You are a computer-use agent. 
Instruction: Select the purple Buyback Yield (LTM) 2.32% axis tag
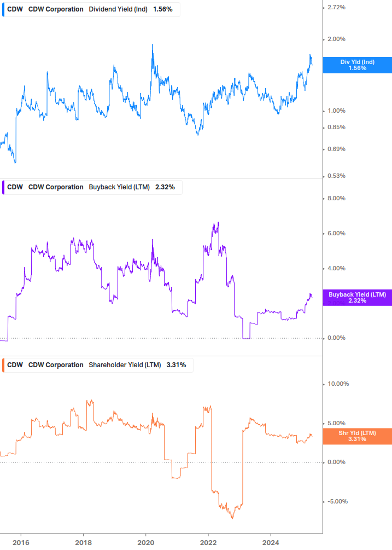[x=358, y=298]
